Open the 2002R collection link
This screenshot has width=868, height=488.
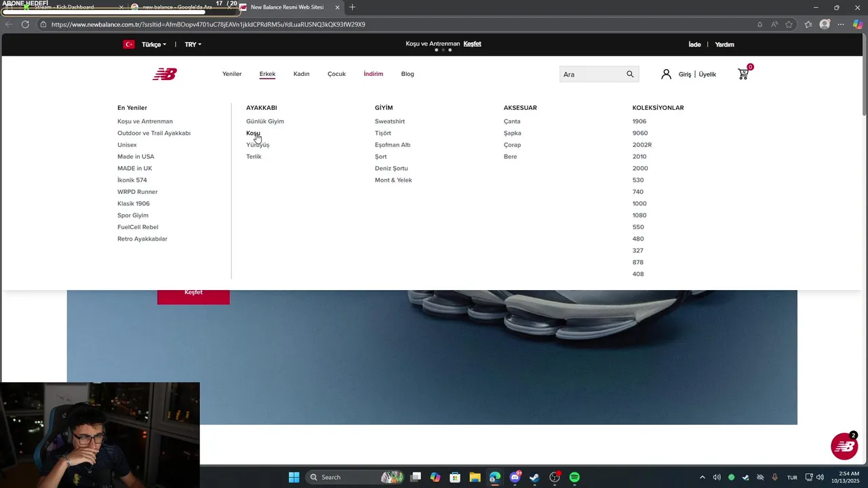point(642,145)
